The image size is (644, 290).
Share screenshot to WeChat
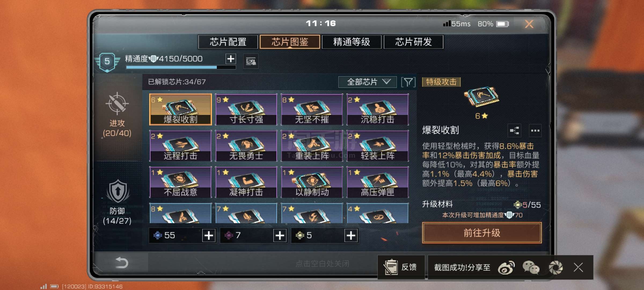[x=531, y=267]
